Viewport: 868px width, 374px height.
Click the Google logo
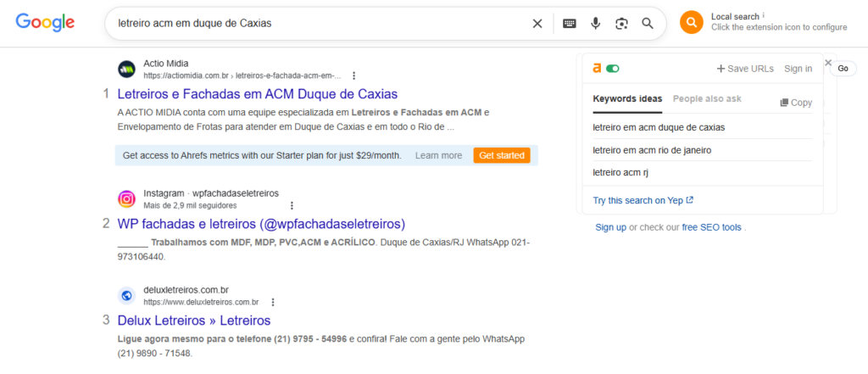[x=45, y=22]
